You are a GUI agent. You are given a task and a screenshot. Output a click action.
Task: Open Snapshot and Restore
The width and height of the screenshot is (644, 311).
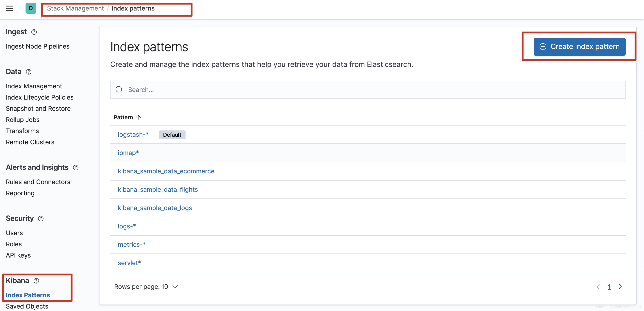coord(38,109)
